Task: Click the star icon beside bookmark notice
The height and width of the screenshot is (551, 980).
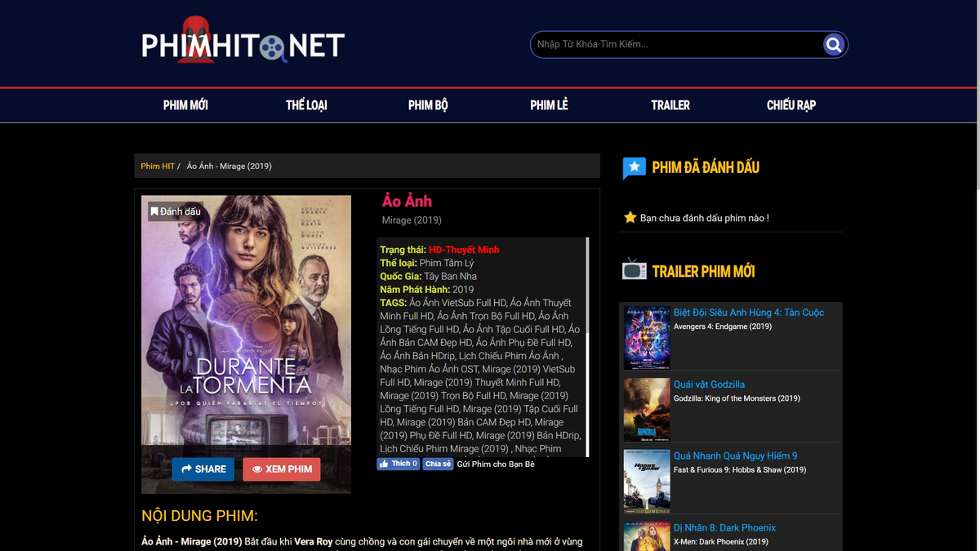Action: click(630, 217)
